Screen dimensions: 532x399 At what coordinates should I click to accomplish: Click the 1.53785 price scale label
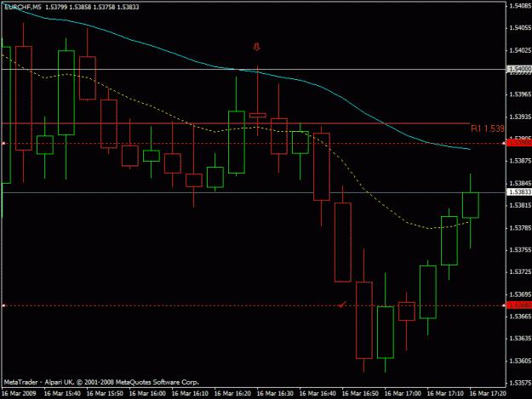point(520,228)
